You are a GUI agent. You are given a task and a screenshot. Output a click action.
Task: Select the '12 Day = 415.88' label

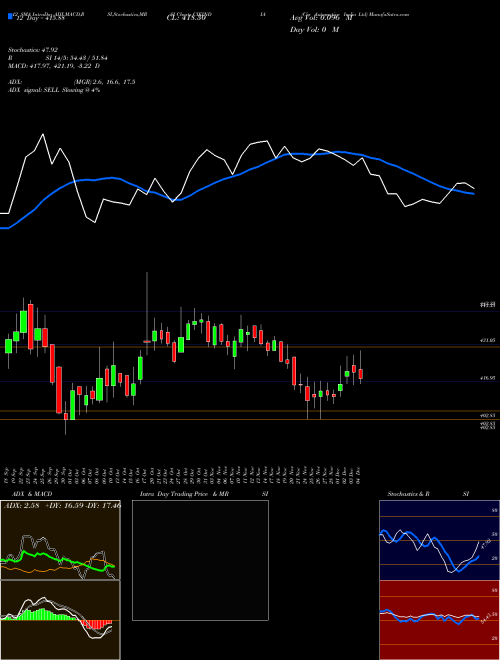coord(39,18)
